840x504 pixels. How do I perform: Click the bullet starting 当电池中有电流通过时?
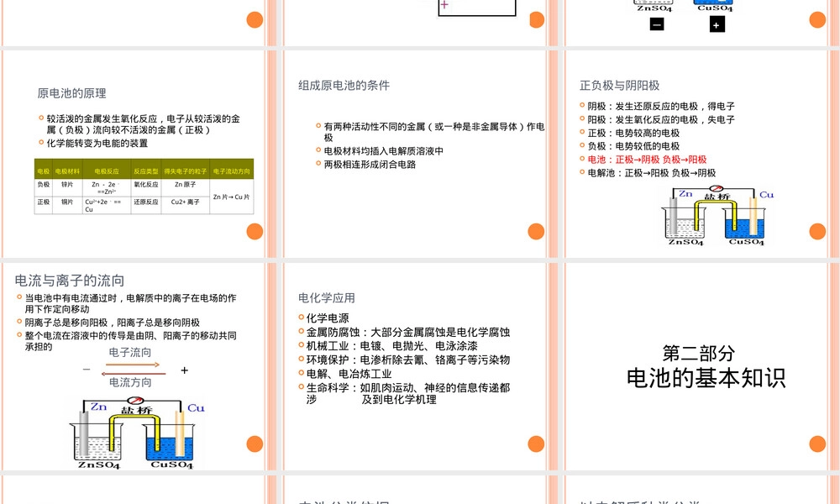coord(131,303)
